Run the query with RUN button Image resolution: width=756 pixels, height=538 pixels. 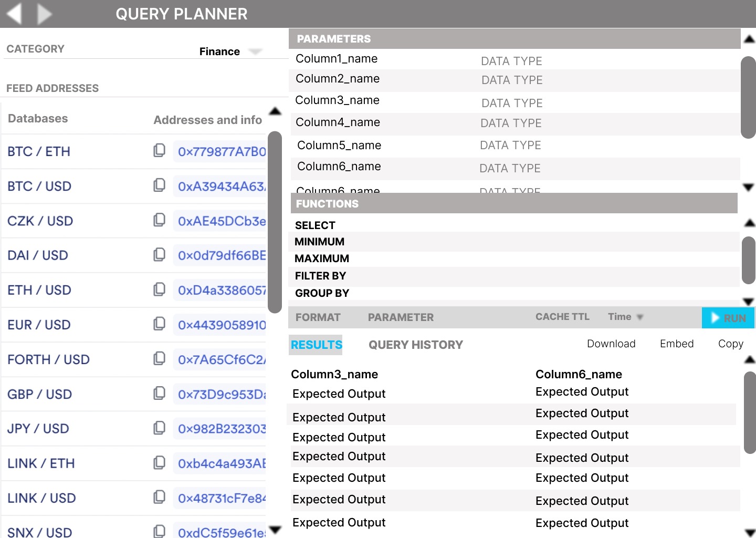tap(728, 318)
